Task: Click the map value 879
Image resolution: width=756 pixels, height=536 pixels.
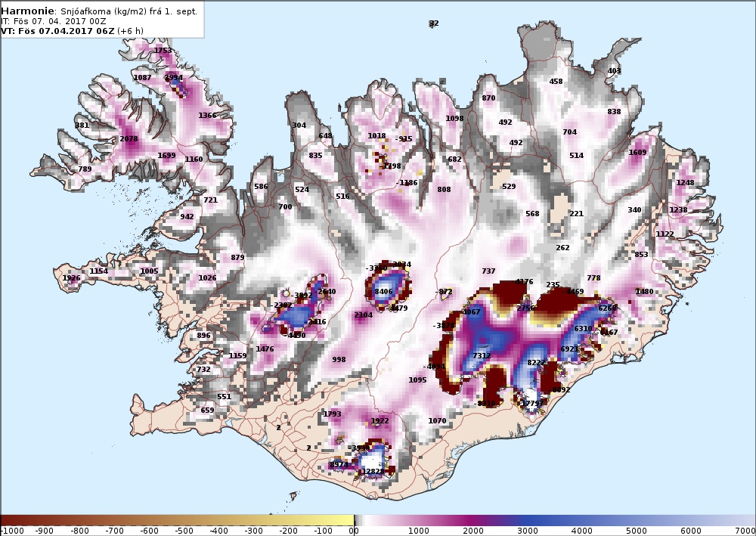Action: (x=237, y=258)
